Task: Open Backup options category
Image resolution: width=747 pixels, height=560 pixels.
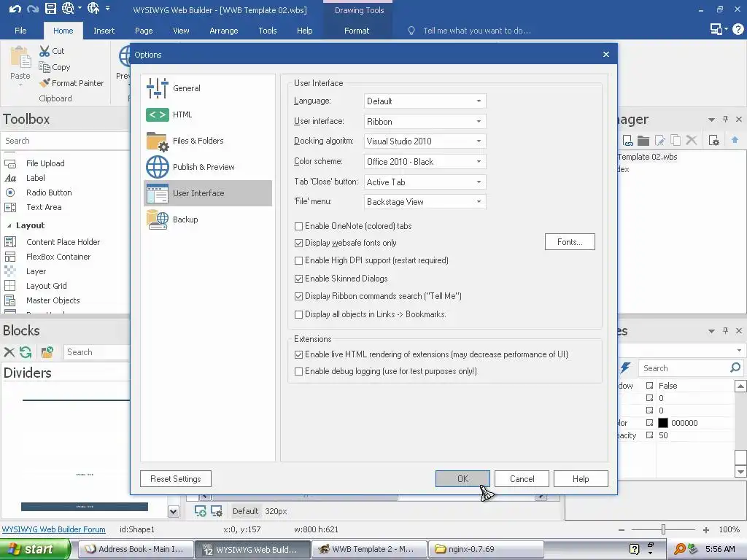Action: (208, 219)
